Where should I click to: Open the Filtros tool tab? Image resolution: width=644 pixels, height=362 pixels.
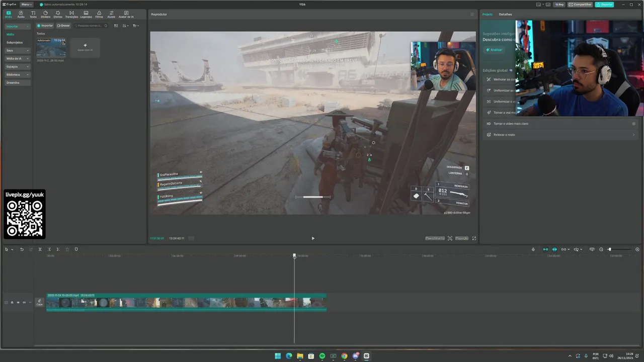pos(99,14)
